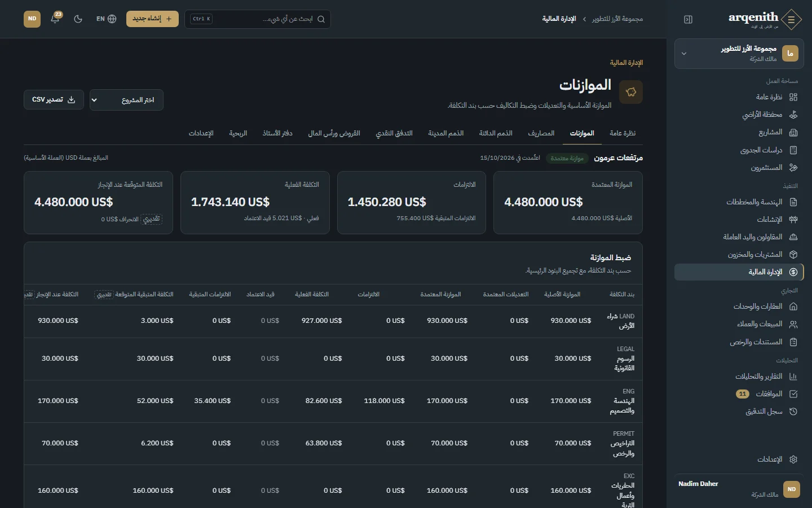Open التقارير والتحليلات sidebar item
This screenshot has height=508, width=812.
[739, 376]
